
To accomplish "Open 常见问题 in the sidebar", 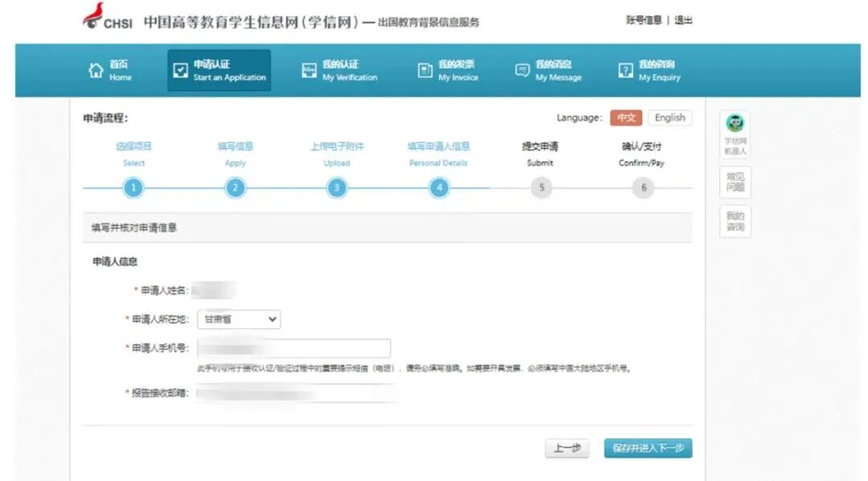I will [735, 182].
